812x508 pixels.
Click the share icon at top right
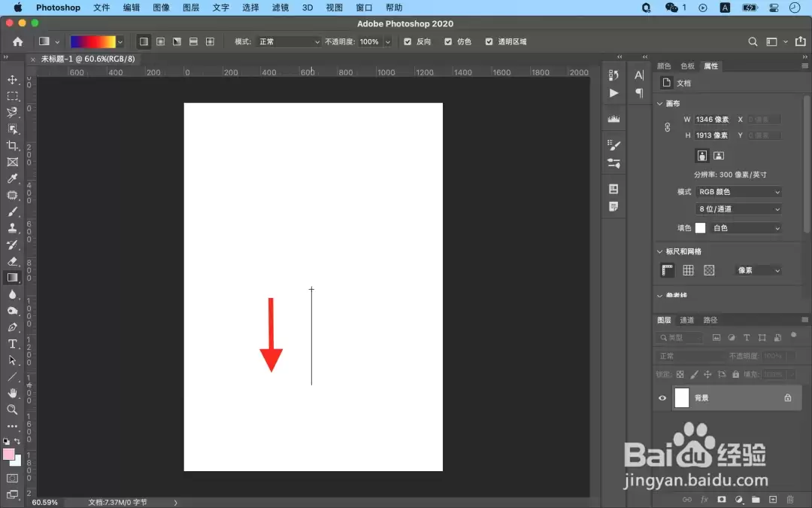point(800,41)
